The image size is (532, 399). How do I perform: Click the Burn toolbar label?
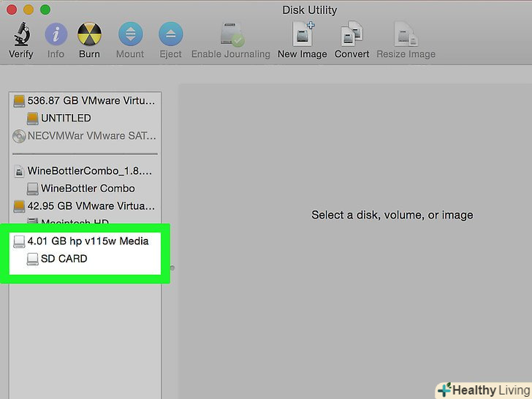tap(90, 54)
